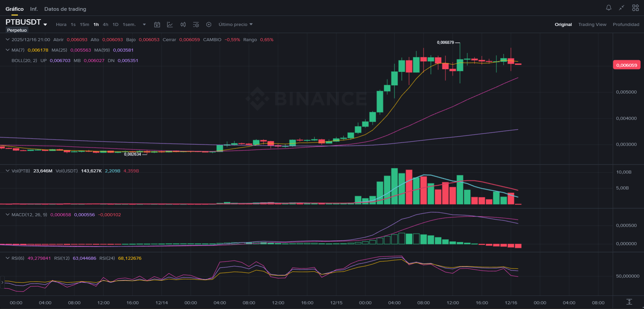Open the calendar go-to-date icon
Image resolution: width=644 pixels, height=309 pixels.
[157, 25]
